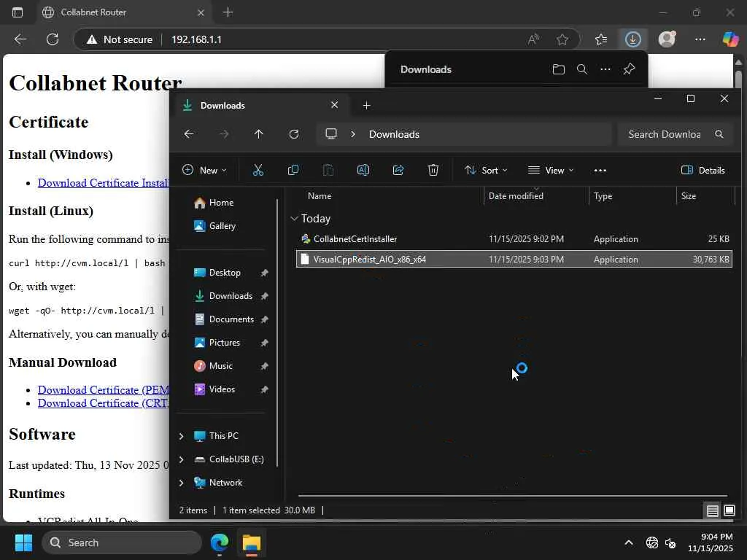Click Download Certificate (PEM) link
747x560 pixels.
(x=104, y=390)
